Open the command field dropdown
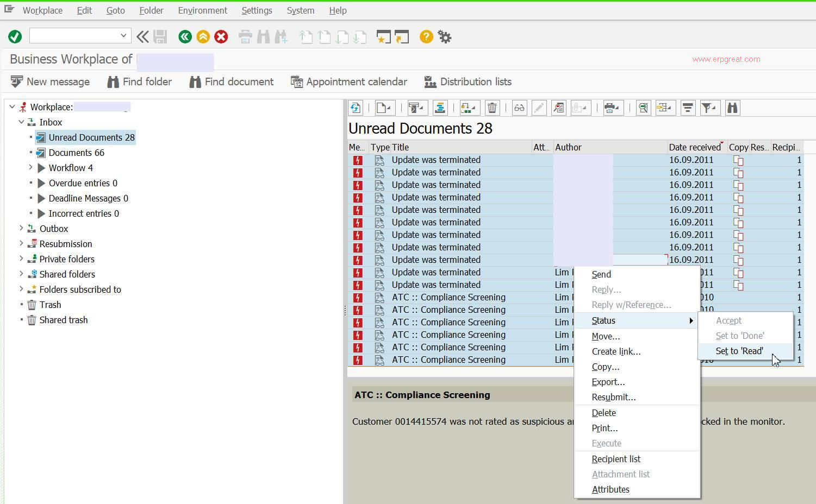Screen dimensions: 816x504 coord(123,36)
